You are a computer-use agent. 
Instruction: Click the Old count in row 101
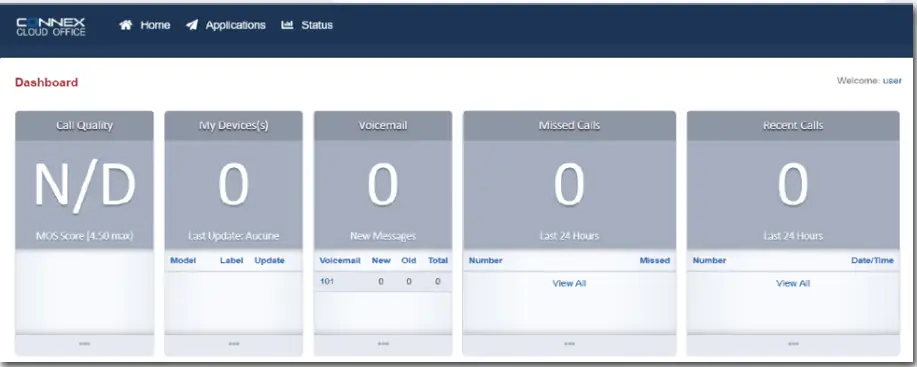[409, 282]
